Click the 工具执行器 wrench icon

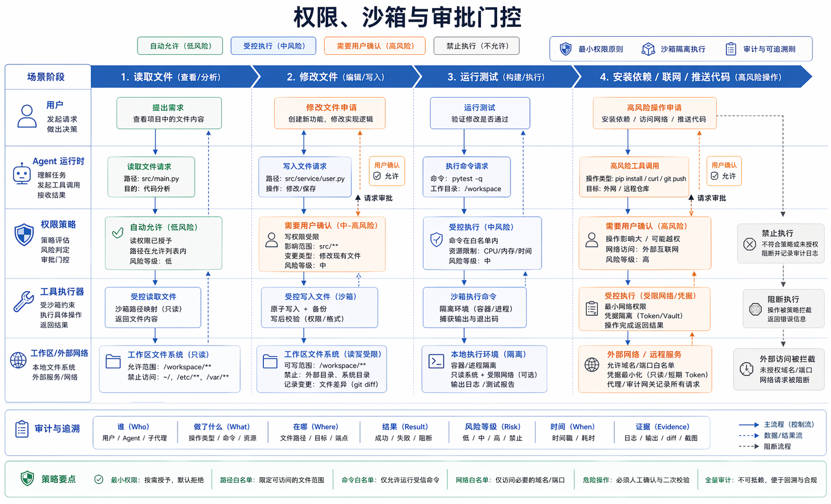[23, 302]
